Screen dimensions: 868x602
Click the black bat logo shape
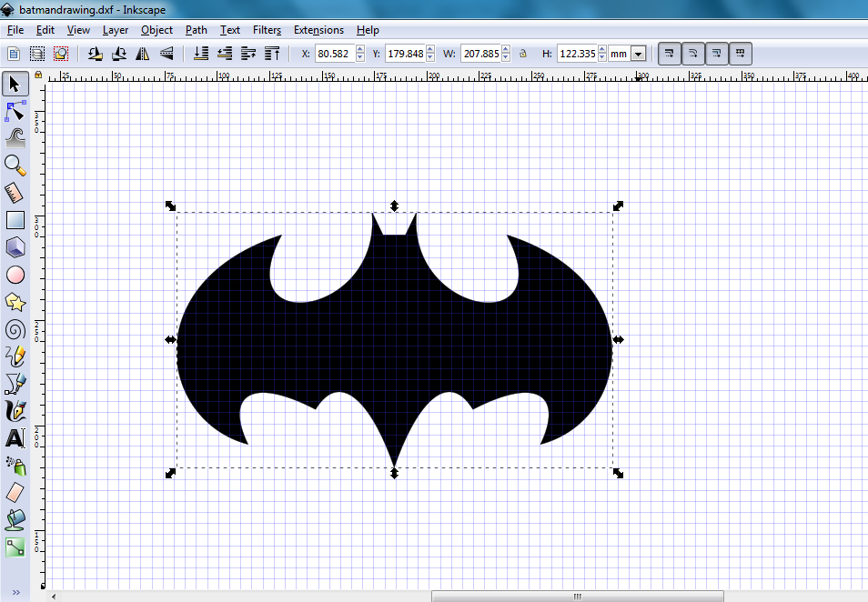point(394,340)
